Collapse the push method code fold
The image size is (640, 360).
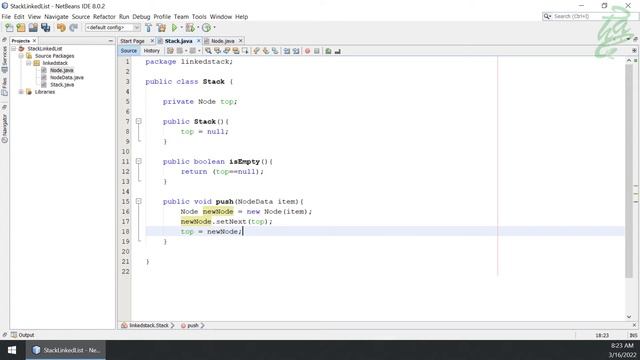138,201
